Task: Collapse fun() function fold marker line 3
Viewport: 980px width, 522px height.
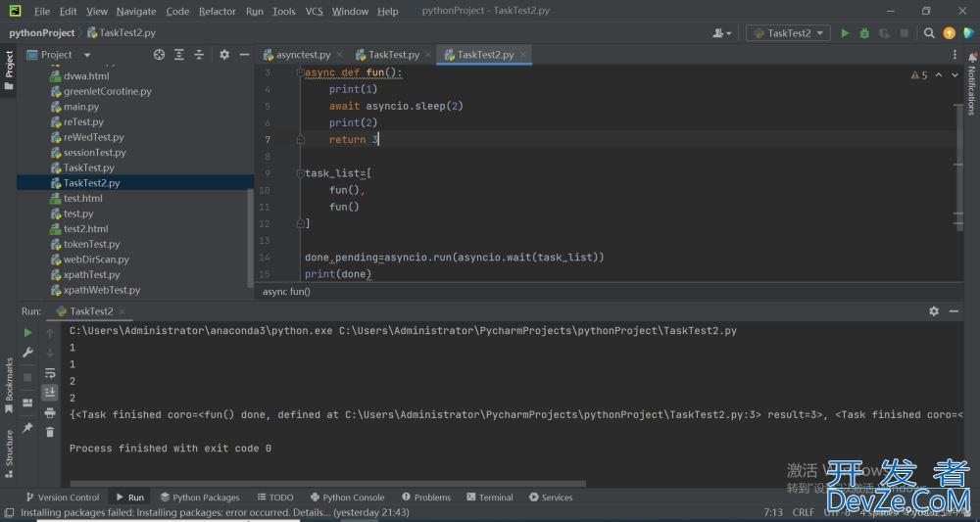Action: [300, 73]
